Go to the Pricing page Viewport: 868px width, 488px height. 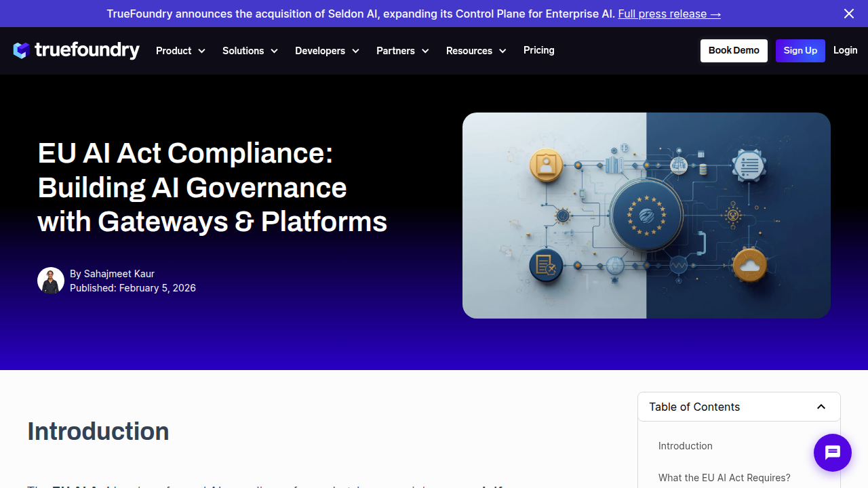click(x=539, y=50)
